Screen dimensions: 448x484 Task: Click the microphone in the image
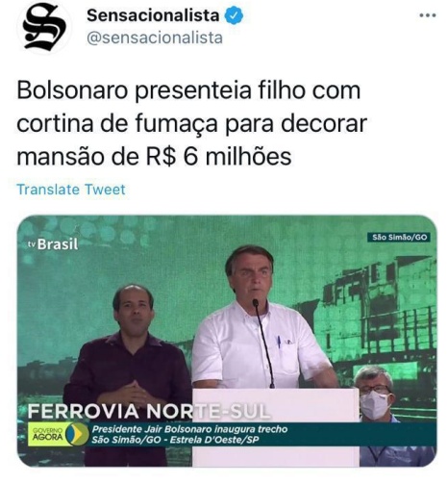pyautogui.click(x=263, y=344)
